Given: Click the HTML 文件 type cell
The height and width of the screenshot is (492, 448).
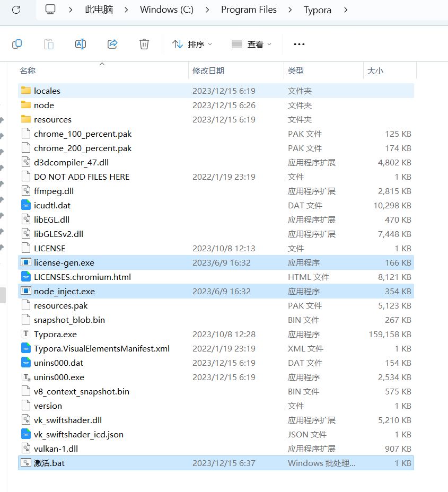Looking at the screenshot, I should point(309,277).
